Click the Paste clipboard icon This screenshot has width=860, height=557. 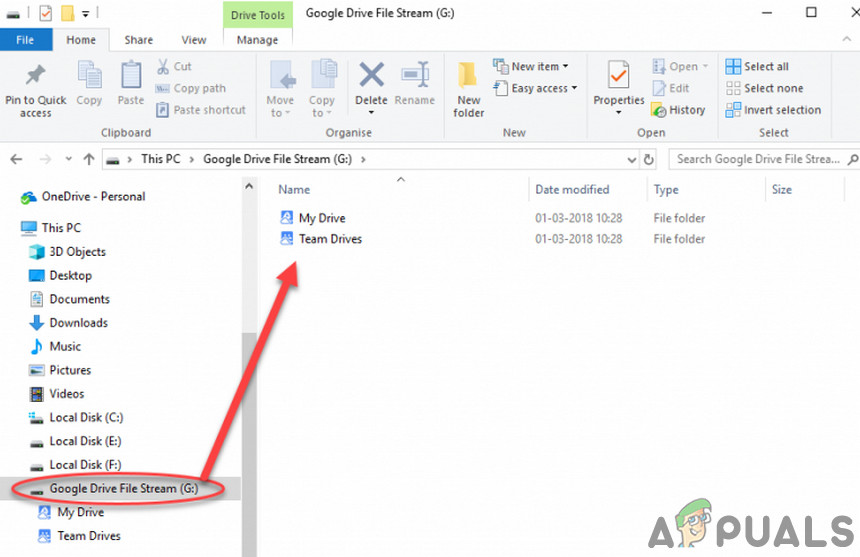[131, 75]
